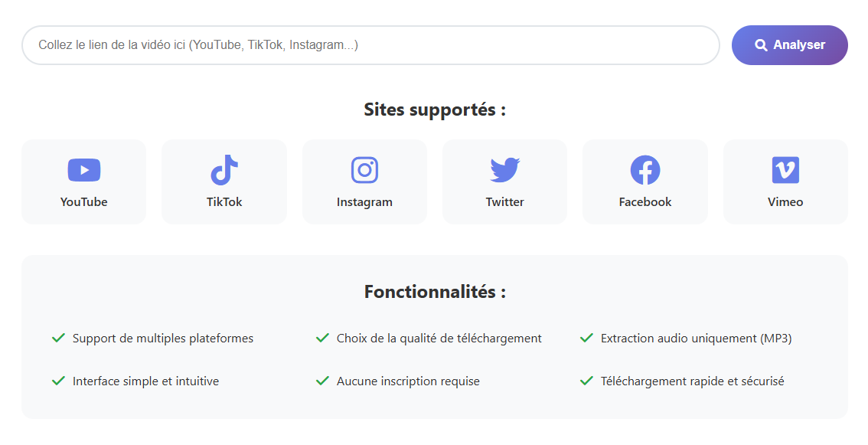Click the Sites supportés heading

pyautogui.click(x=434, y=110)
